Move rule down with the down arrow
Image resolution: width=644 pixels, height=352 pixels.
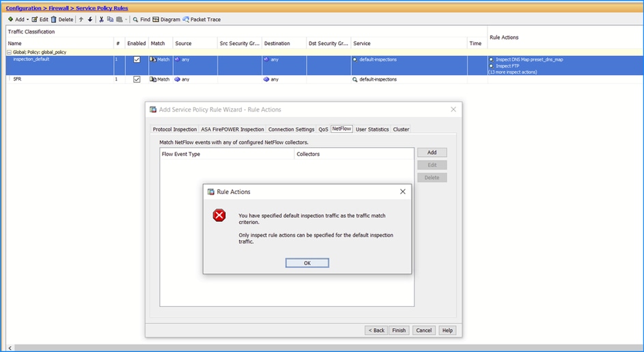tap(90, 19)
